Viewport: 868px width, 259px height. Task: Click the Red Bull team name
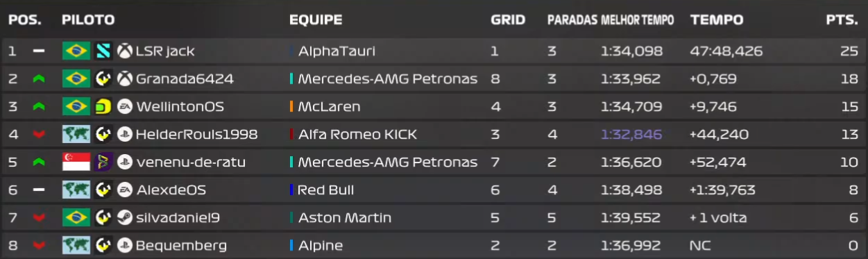click(326, 190)
